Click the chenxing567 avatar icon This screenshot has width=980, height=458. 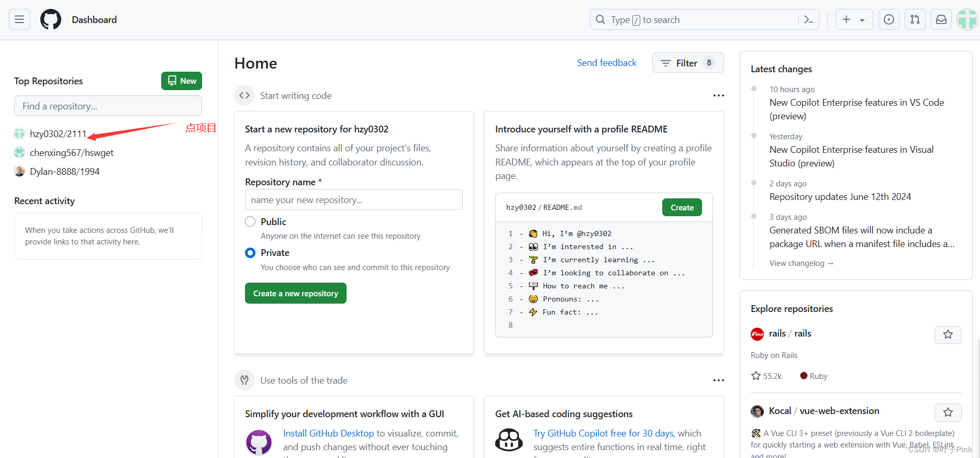pos(19,152)
